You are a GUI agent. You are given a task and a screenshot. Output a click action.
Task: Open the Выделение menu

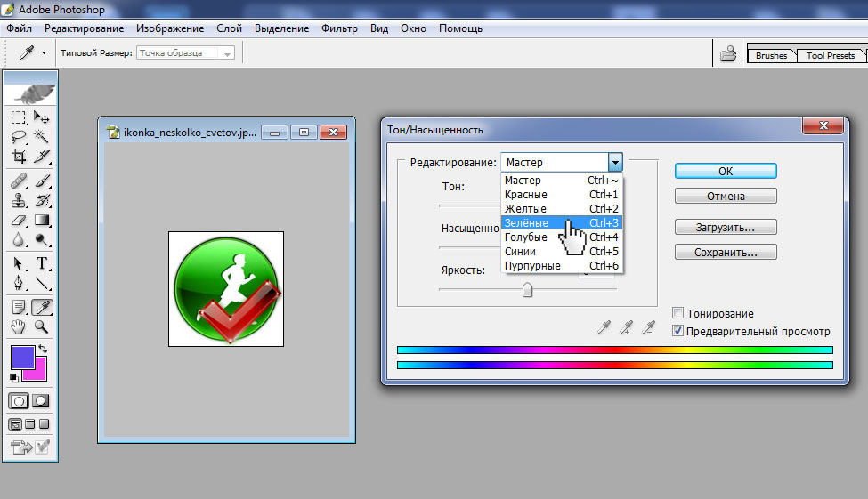[282, 28]
